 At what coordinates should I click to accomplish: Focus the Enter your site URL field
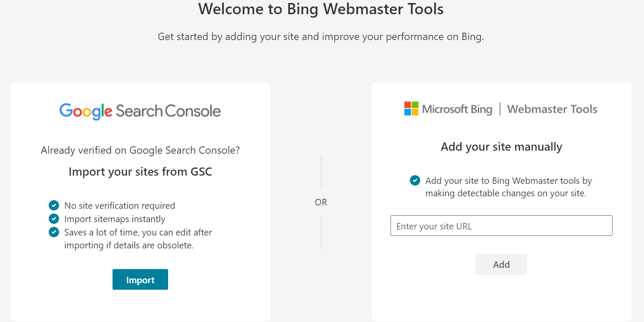(501, 226)
